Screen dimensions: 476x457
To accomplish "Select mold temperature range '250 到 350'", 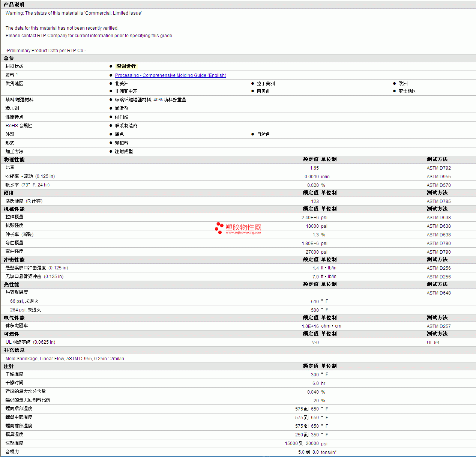I will (x=307, y=435).
